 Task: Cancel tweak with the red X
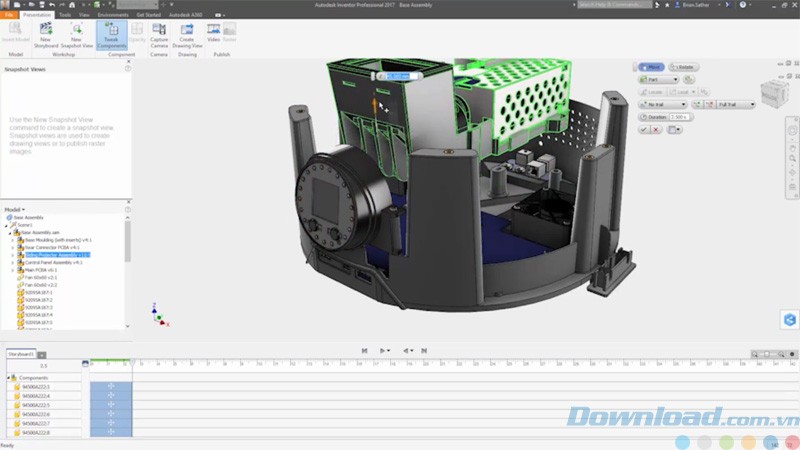click(x=655, y=129)
